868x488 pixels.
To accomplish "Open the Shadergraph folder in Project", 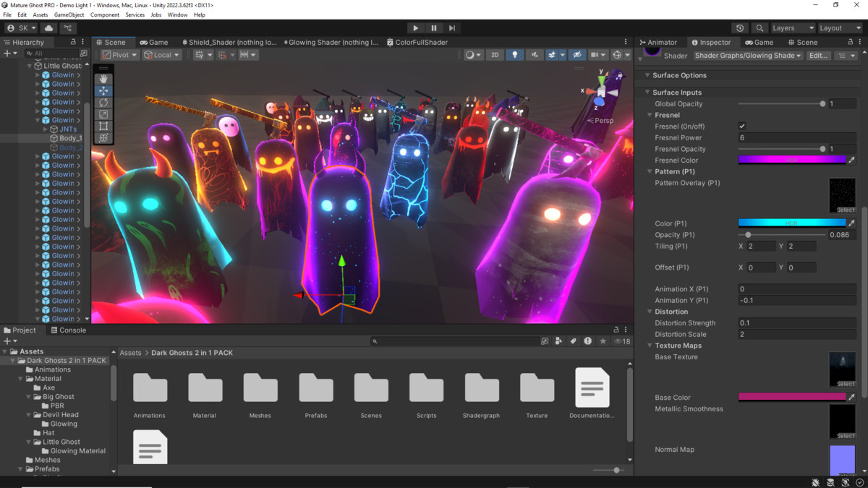I will coord(481,388).
